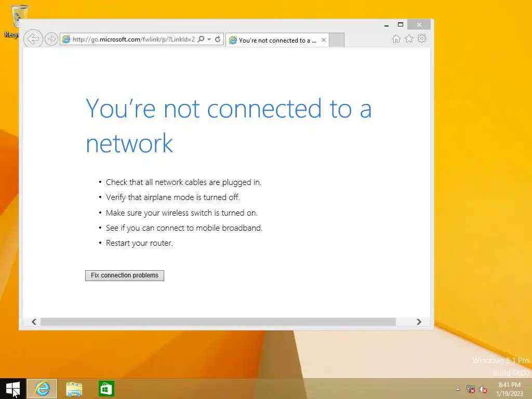Close the current browser tab
532x399 pixels.
pyautogui.click(x=324, y=40)
